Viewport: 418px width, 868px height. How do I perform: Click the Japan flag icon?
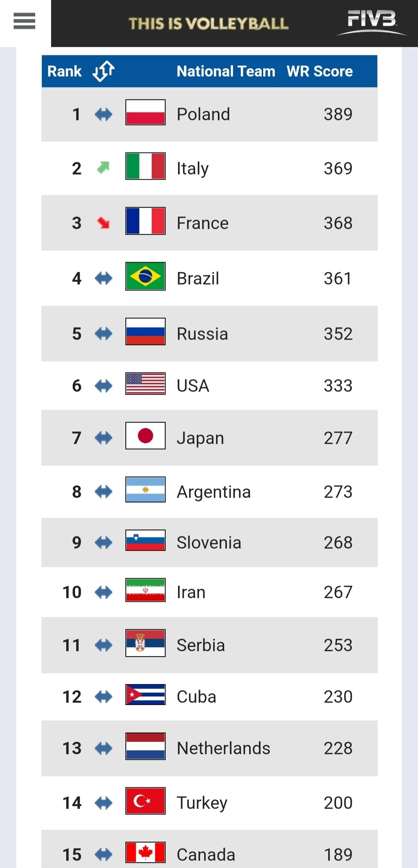pos(145,438)
